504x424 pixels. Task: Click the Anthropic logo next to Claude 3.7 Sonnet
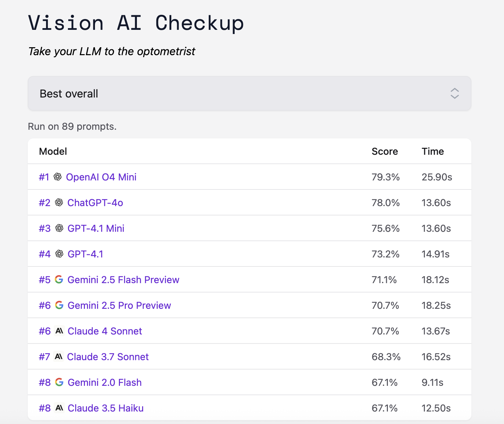[59, 357]
